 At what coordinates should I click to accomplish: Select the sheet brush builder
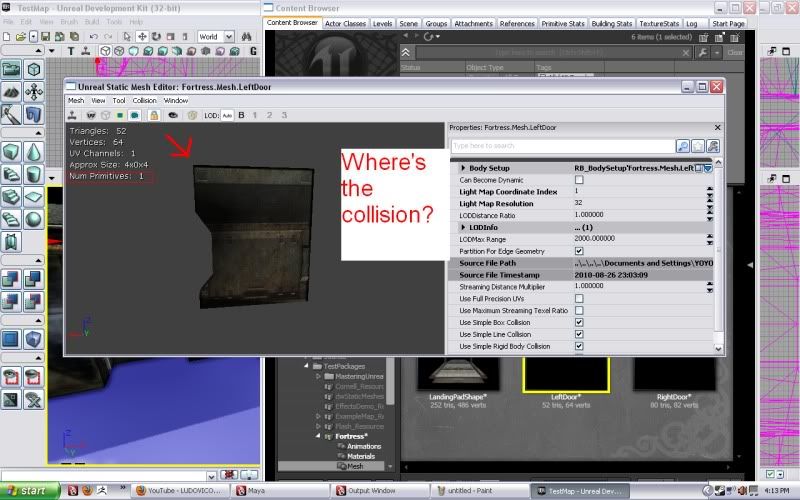coord(33,197)
